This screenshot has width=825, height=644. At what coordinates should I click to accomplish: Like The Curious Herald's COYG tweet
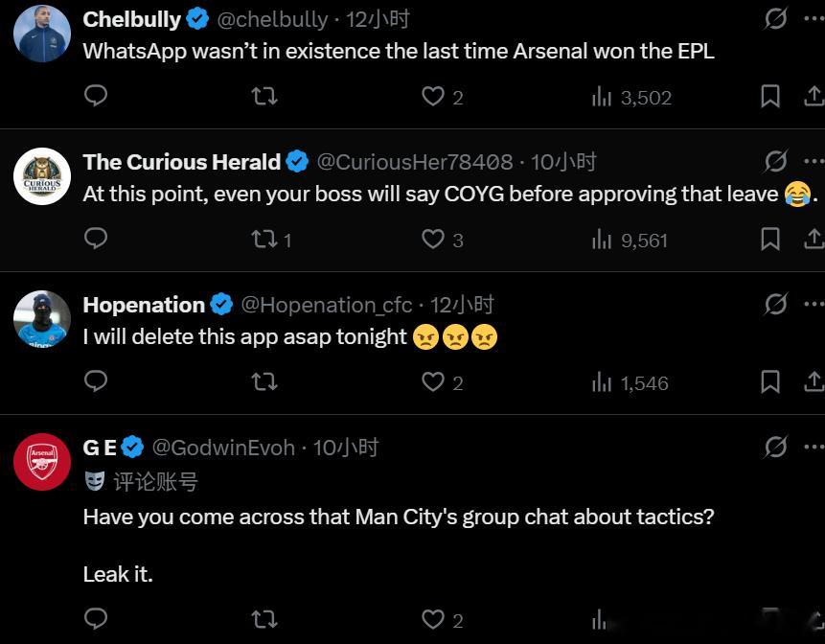click(x=433, y=239)
